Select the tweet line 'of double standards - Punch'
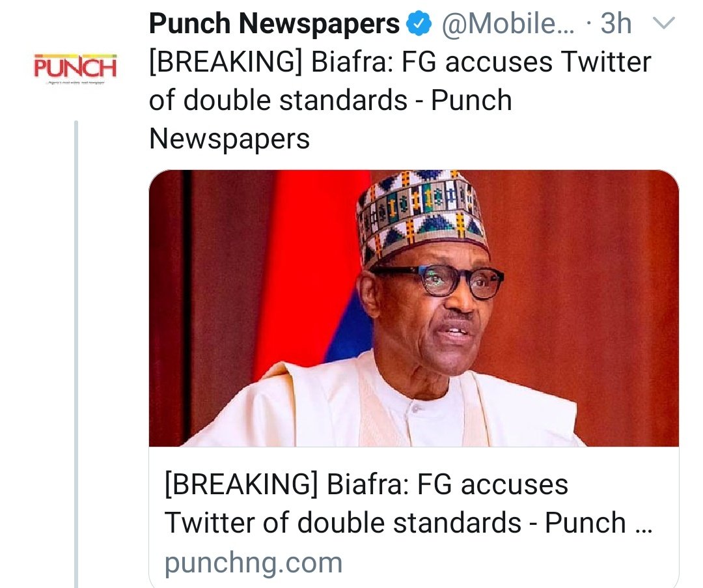 point(331,100)
